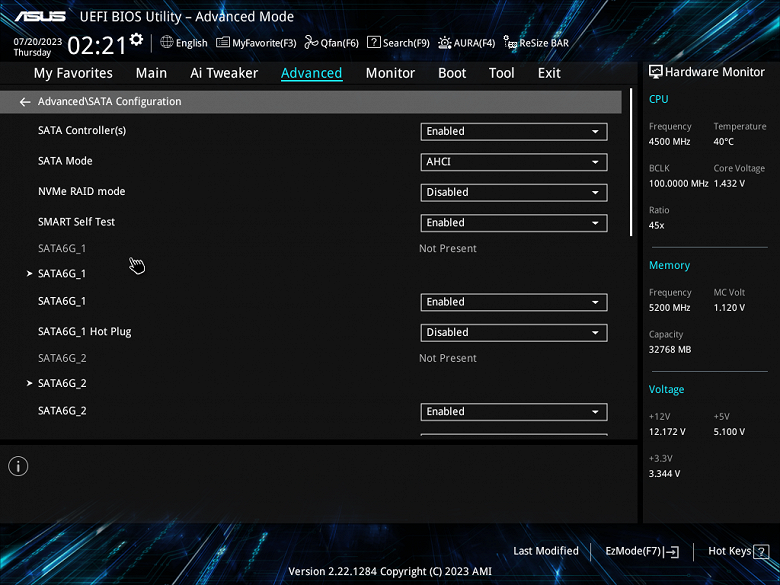Viewport: 780px width, 585px height.
Task: Click CPU Ratio value 45x
Action: tap(657, 225)
